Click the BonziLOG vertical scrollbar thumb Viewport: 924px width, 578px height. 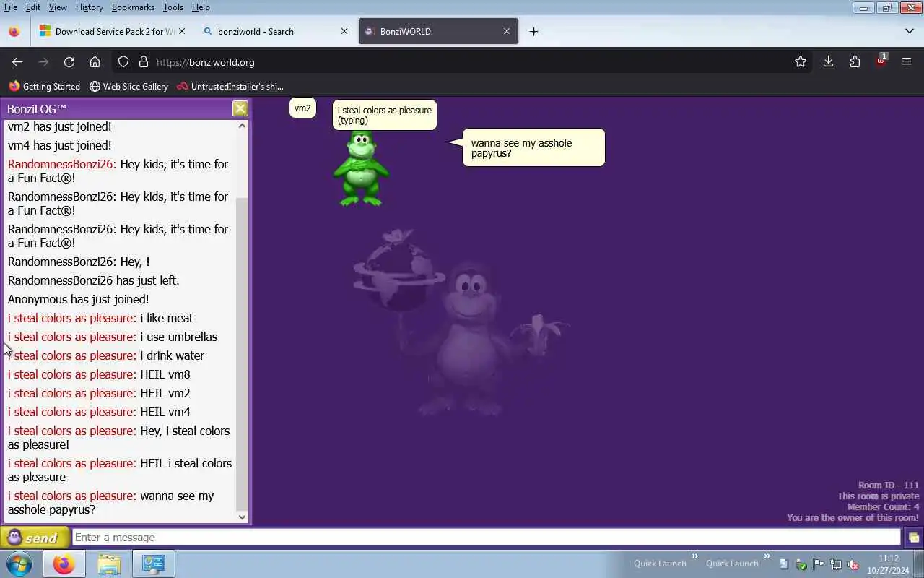coord(242,353)
